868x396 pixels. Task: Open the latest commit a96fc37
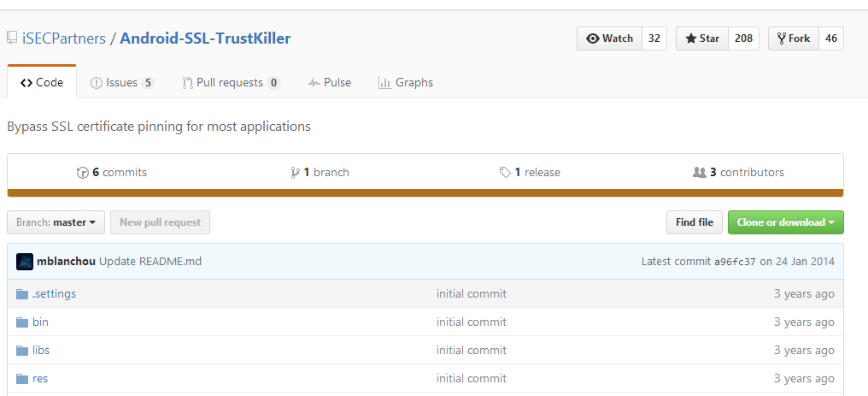click(x=735, y=262)
